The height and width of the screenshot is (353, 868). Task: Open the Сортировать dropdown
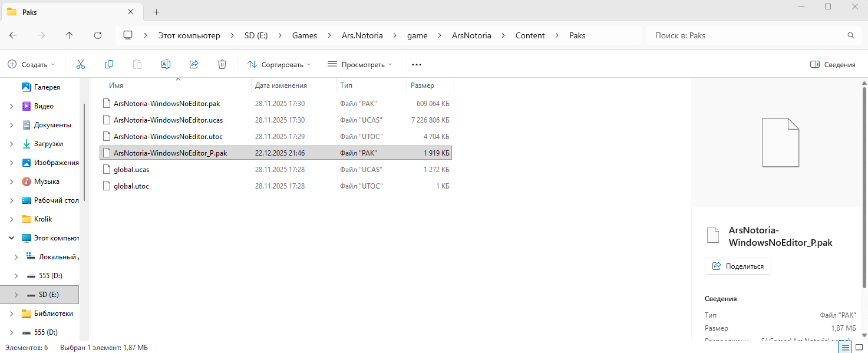tap(279, 64)
